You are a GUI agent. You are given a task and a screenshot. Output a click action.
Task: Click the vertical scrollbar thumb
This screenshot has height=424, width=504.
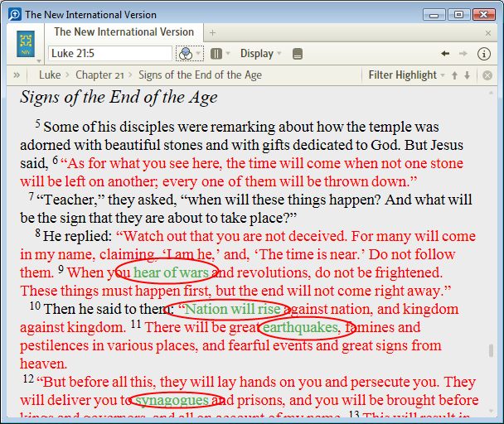491,350
